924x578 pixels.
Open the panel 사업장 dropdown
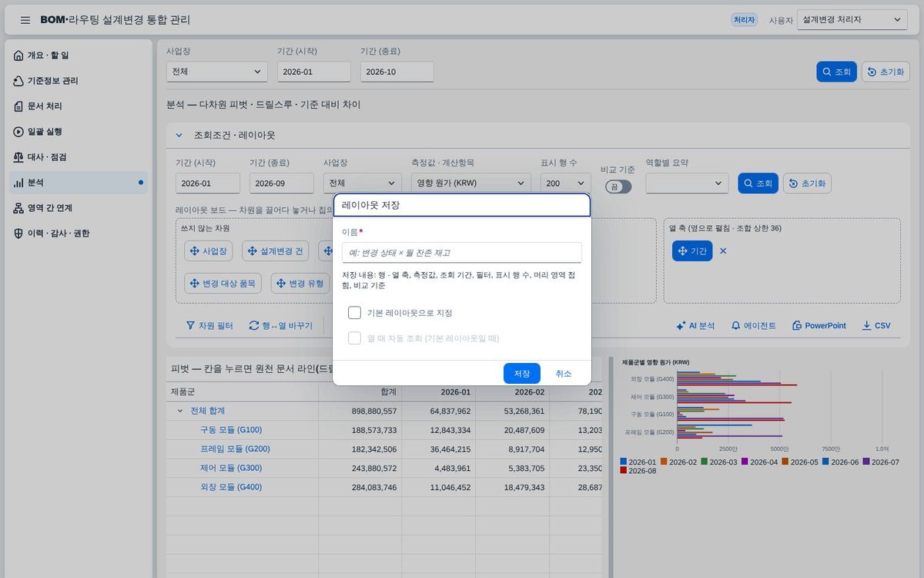click(x=363, y=183)
